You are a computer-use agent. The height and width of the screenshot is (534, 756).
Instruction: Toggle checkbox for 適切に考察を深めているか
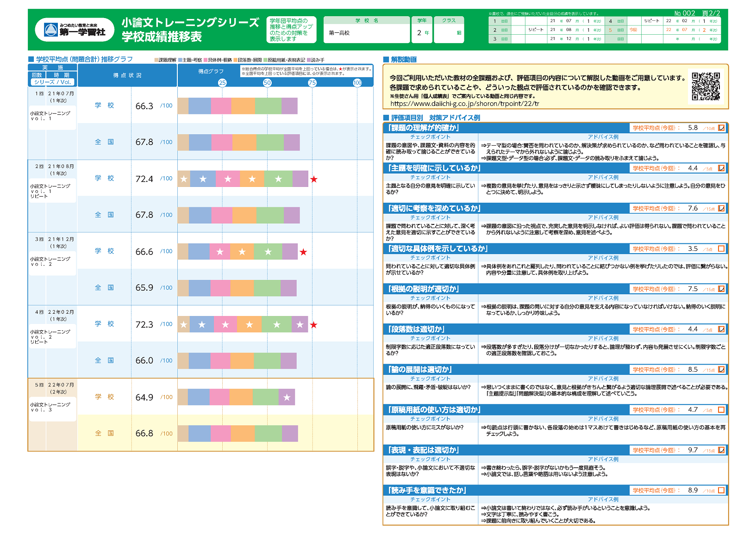[x=721, y=208]
